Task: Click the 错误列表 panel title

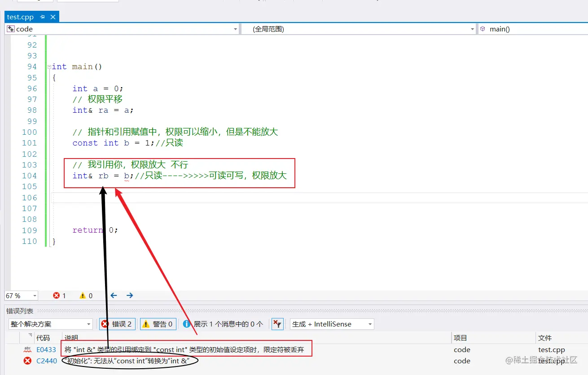Action: pos(19,311)
